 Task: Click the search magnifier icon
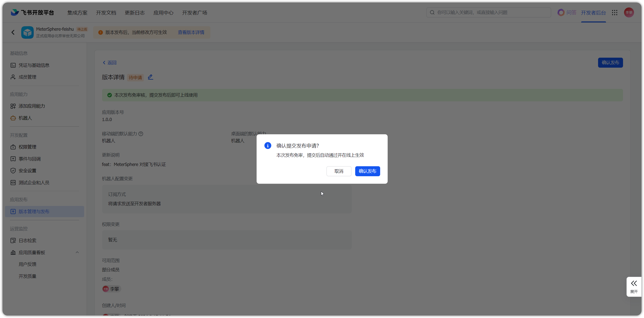pos(432,12)
